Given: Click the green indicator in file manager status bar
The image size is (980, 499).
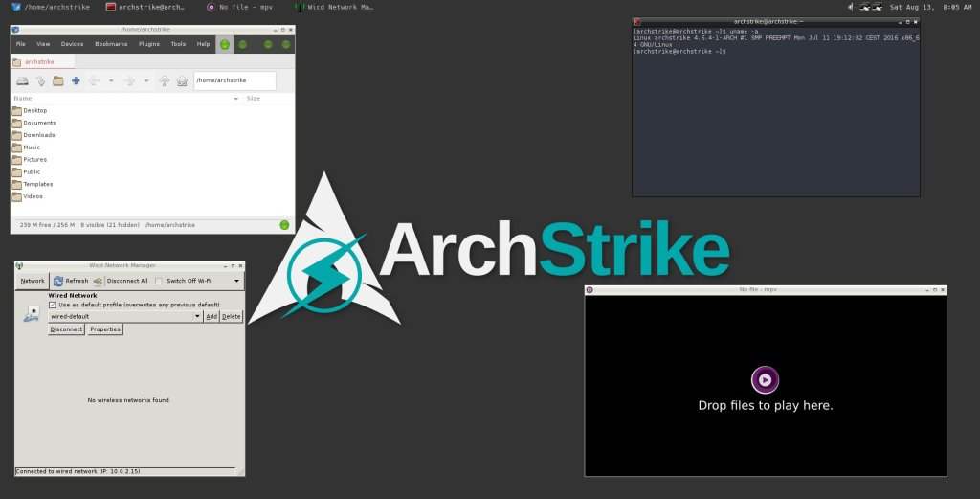Looking at the screenshot, I should click(284, 225).
